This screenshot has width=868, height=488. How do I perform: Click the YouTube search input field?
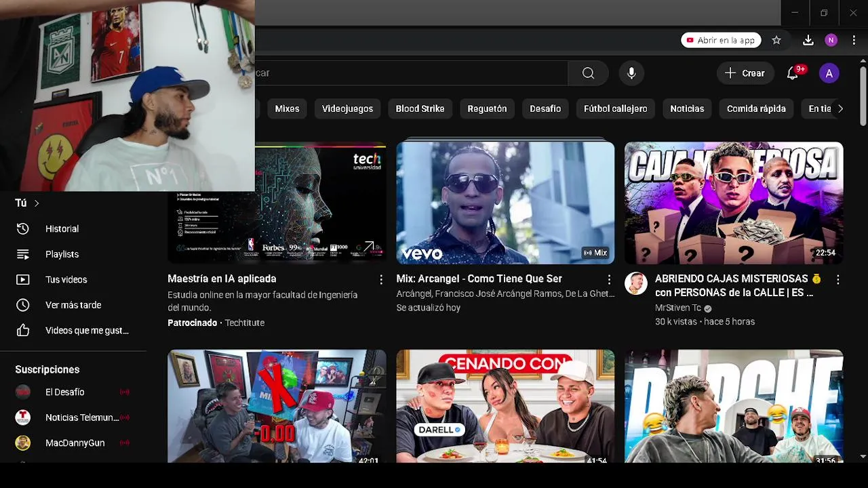coord(411,73)
